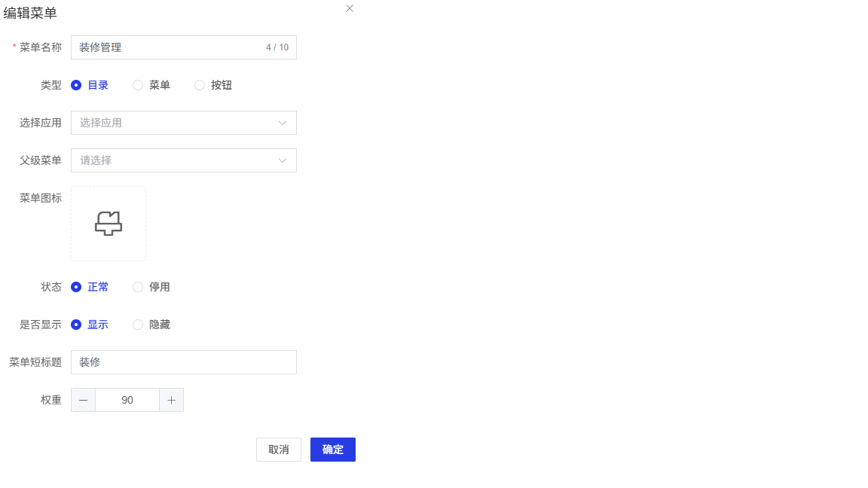
Task: Click the weight value field showing 90
Action: (x=127, y=400)
